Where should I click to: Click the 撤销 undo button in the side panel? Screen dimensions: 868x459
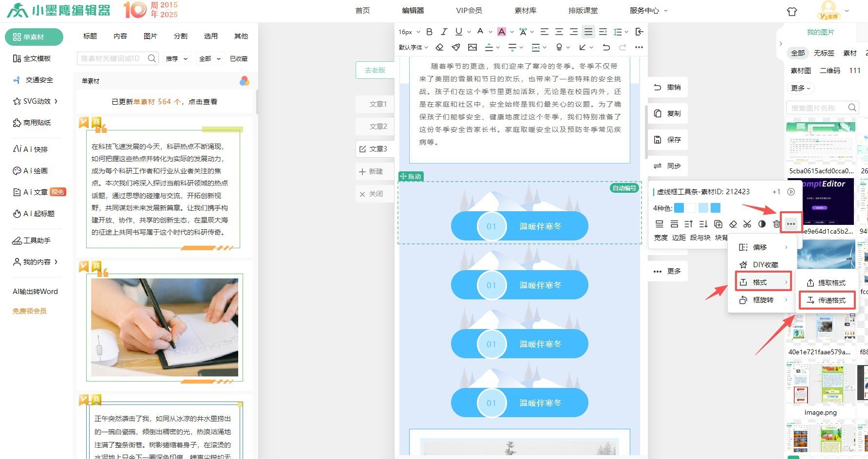[667, 87]
